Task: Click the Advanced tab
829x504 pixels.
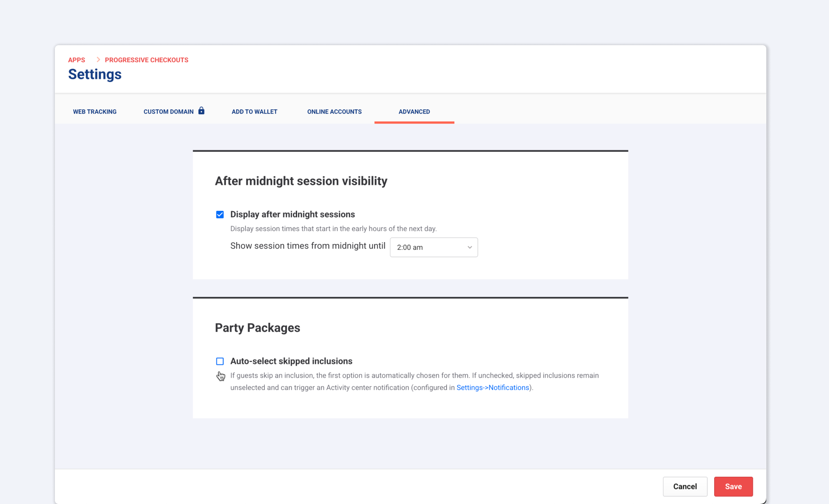Action: (414, 112)
